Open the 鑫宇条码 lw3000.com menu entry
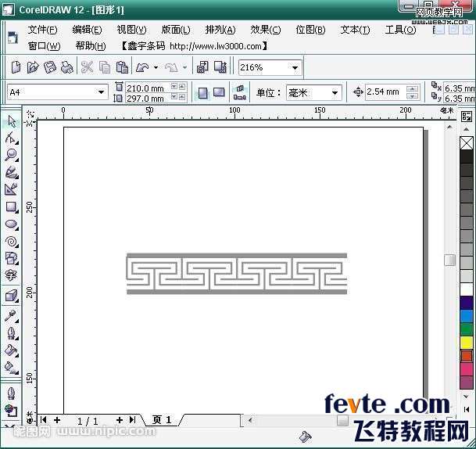Image resolution: width=476 pixels, height=449 pixels. coord(194,46)
